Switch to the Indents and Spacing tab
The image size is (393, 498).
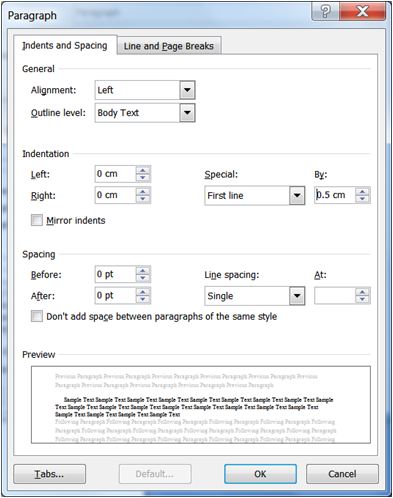click(65, 45)
